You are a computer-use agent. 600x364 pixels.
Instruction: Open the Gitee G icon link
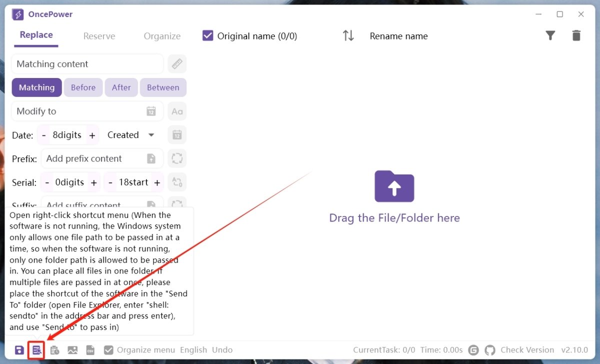pyautogui.click(x=474, y=350)
